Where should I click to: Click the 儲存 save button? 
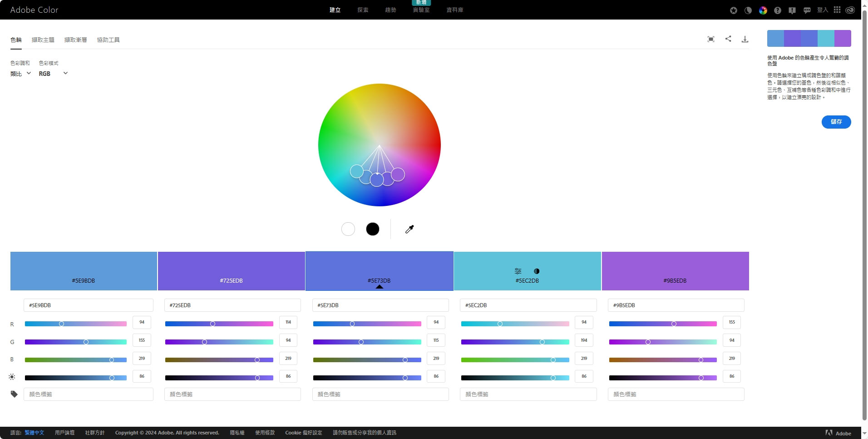pos(836,122)
